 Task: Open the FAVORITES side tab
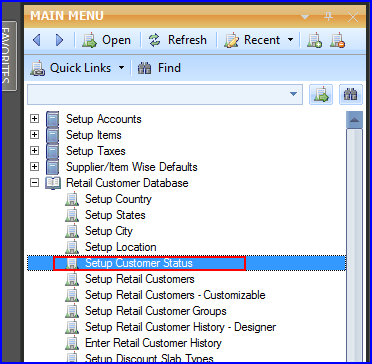click(10, 56)
